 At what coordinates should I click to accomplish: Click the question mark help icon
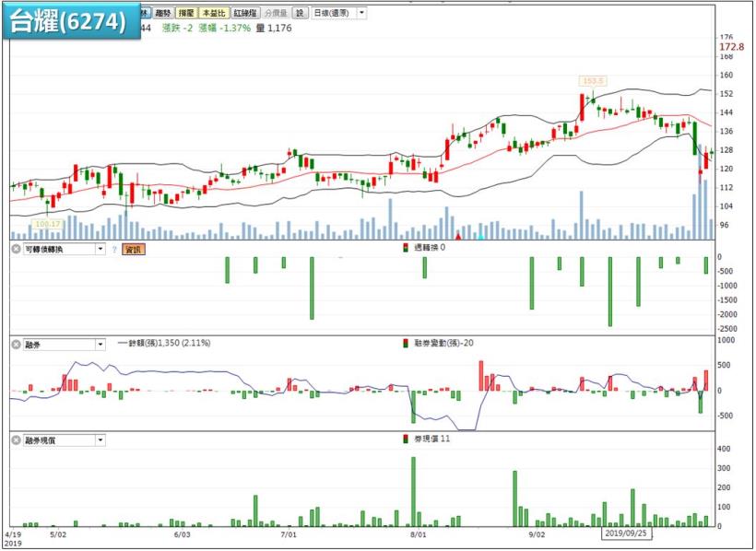[114, 249]
